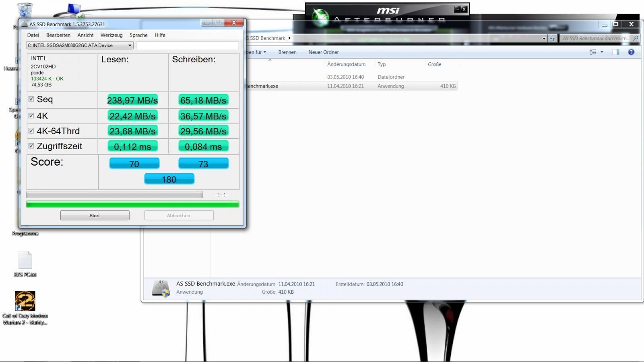The image size is (644, 362).
Task: Select the Dateiordner row dated 03.05.2010
Action: tap(351, 77)
